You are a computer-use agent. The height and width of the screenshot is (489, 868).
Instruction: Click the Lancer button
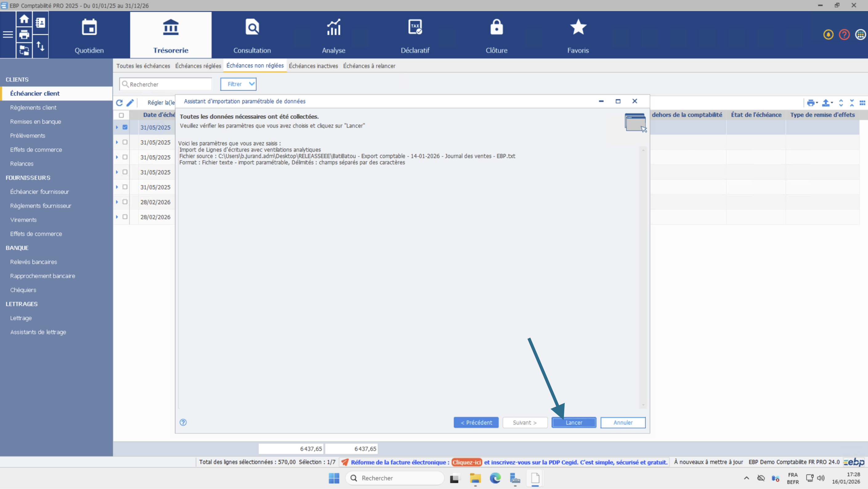tap(574, 422)
